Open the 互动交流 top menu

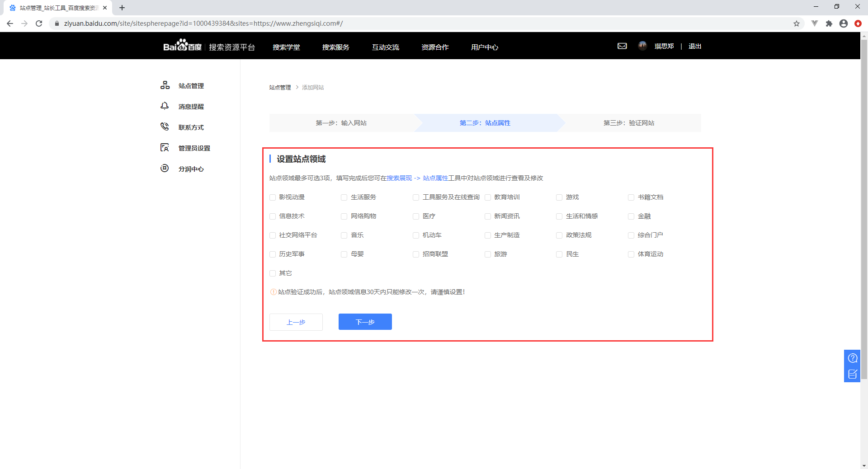[x=386, y=47]
